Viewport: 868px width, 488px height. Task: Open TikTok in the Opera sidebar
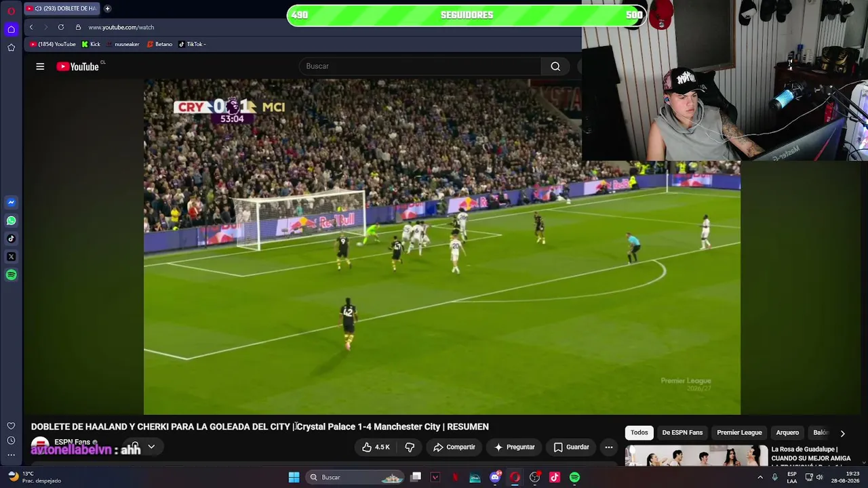tap(11, 239)
